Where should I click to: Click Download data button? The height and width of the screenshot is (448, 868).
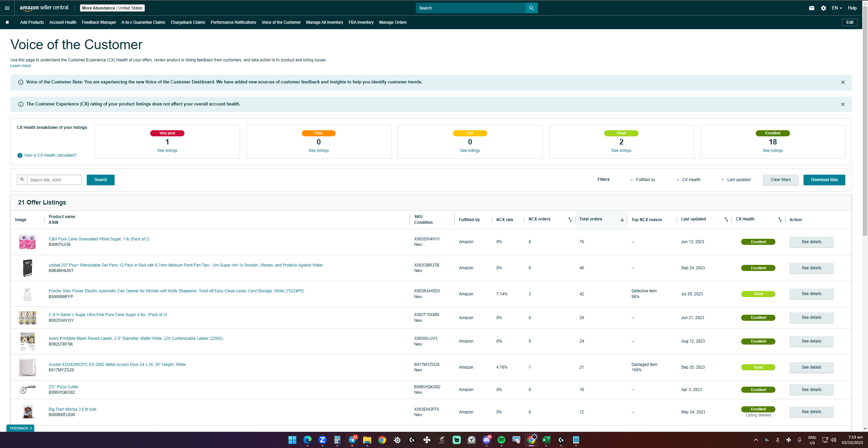pos(824,180)
